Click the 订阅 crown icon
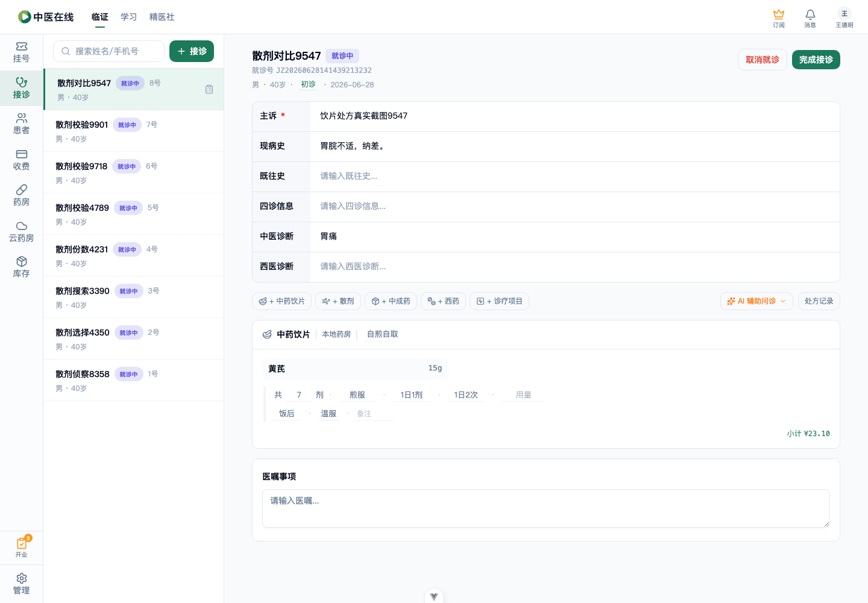The image size is (868, 603). (779, 18)
